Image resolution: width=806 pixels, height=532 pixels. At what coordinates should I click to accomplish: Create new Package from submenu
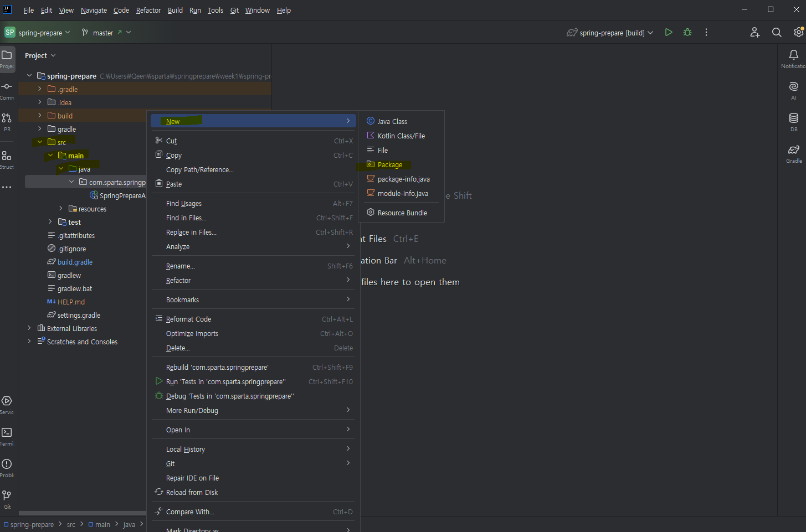tap(402, 164)
